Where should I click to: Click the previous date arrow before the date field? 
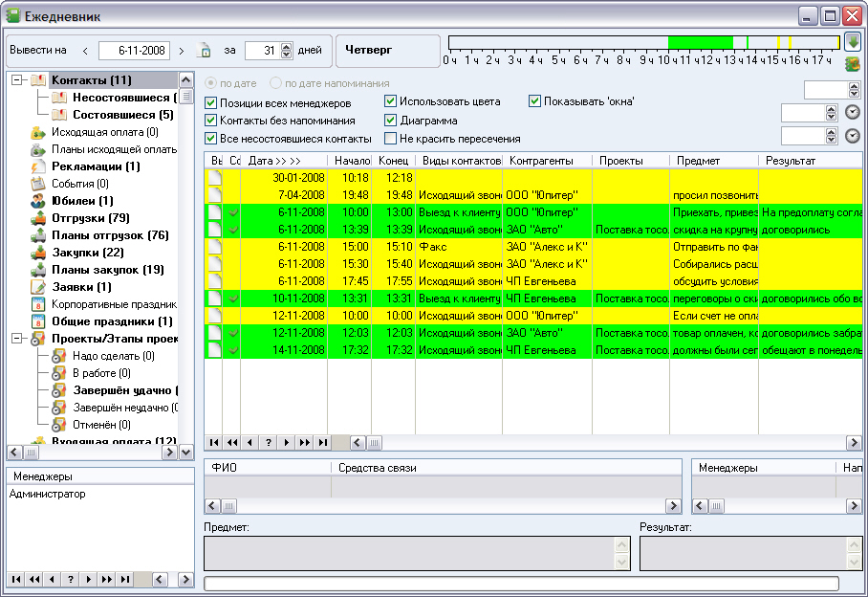[x=85, y=51]
